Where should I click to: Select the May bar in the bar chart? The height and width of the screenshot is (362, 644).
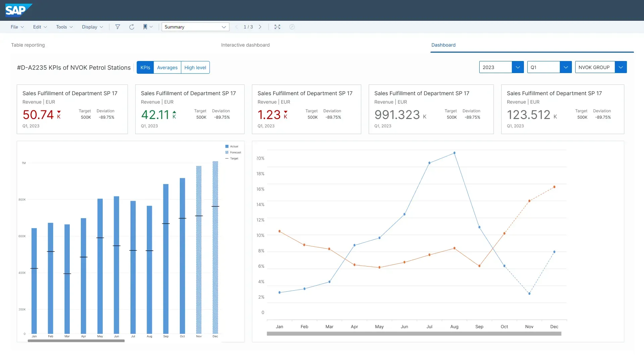[100, 266]
